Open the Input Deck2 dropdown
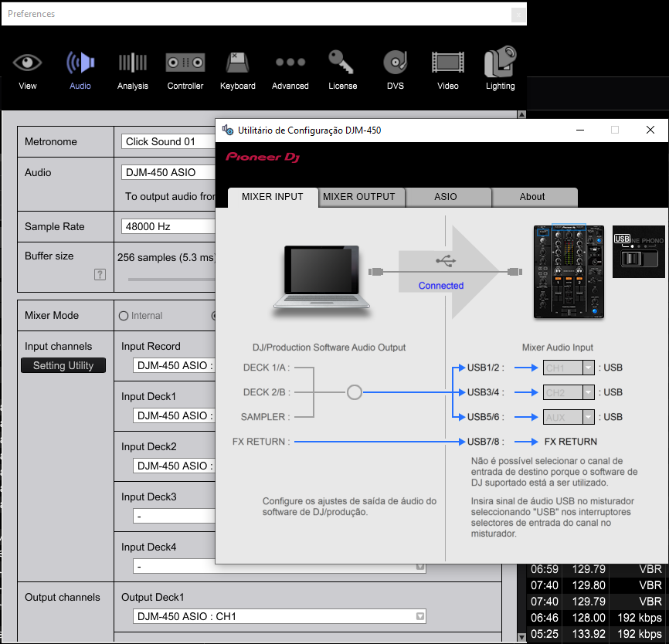 pos(174,466)
